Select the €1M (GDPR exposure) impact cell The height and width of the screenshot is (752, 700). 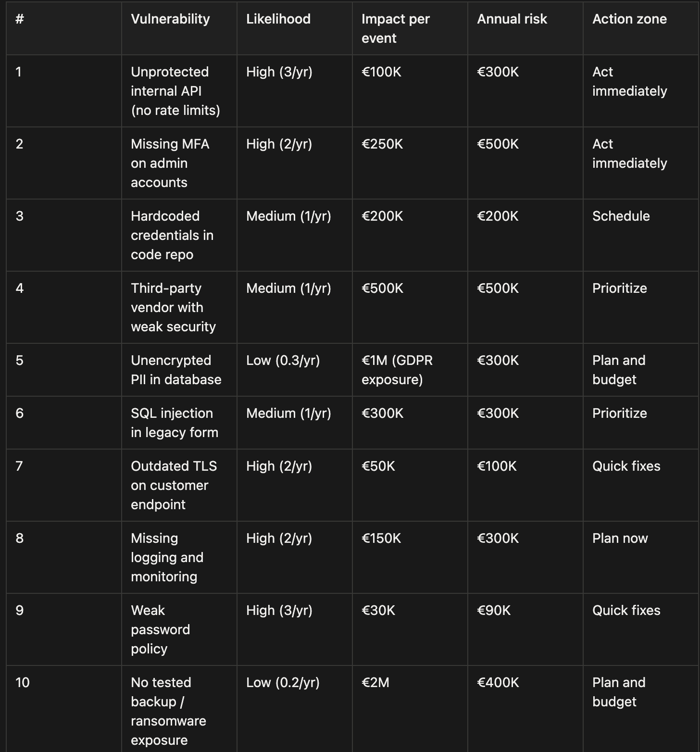(397, 370)
